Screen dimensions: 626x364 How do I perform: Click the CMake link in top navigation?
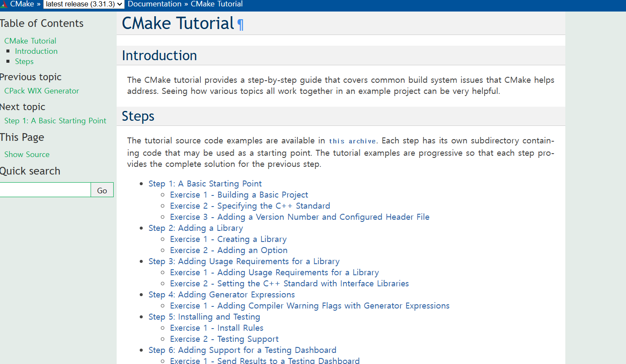[x=22, y=4]
